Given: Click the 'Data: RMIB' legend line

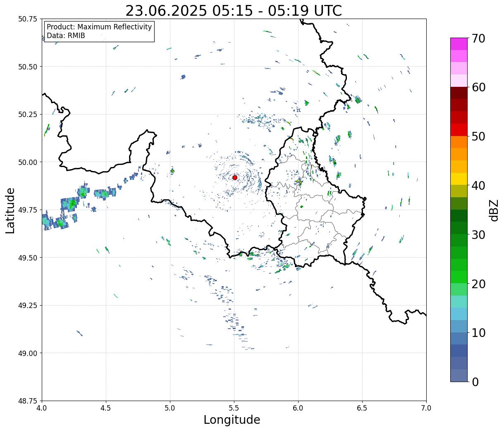Looking at the screenshot, I should [66, 36].
